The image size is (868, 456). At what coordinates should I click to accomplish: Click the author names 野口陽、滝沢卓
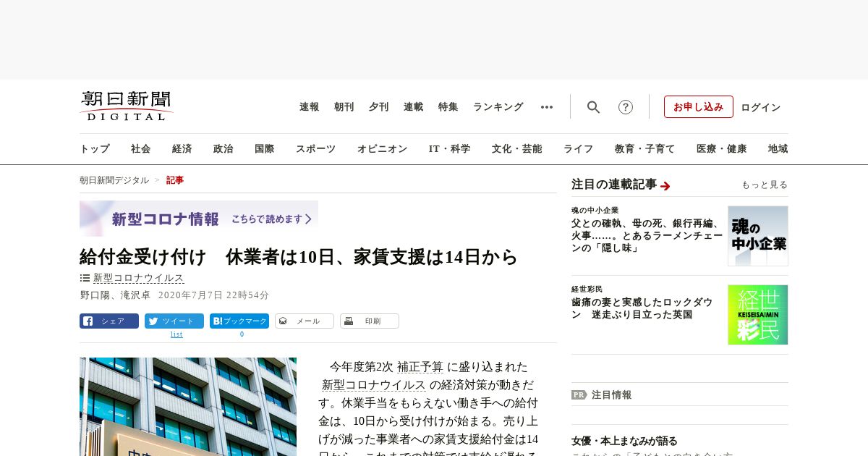tap(115, 295)
